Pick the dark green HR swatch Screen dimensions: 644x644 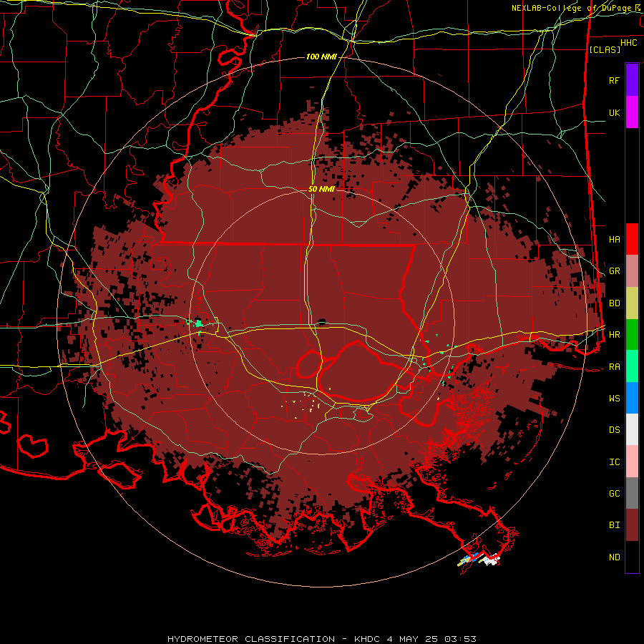point(632,335)
